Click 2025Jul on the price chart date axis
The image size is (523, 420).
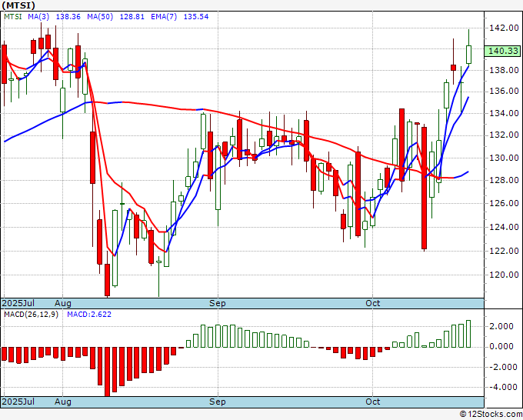(x=18, y=303)
